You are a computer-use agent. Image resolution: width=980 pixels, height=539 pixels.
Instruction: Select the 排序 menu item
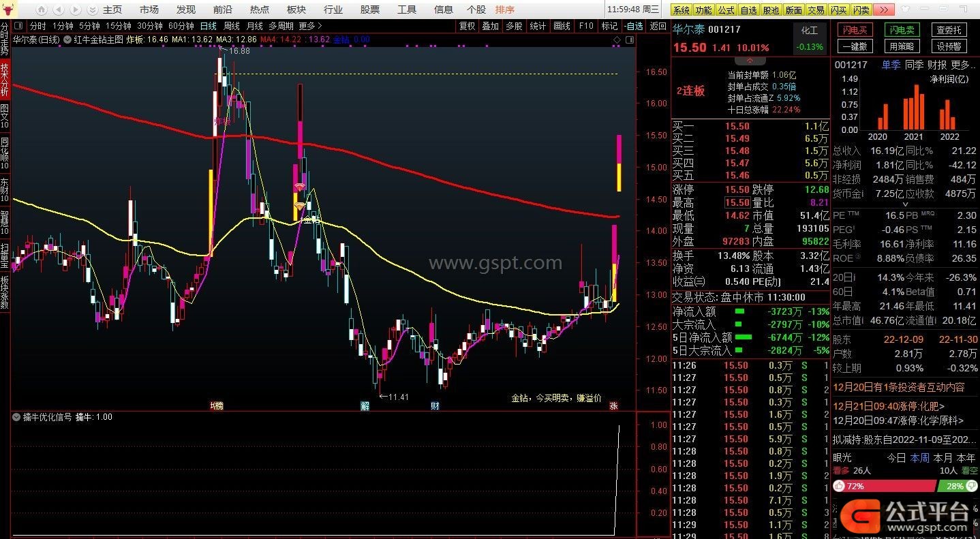505,10
